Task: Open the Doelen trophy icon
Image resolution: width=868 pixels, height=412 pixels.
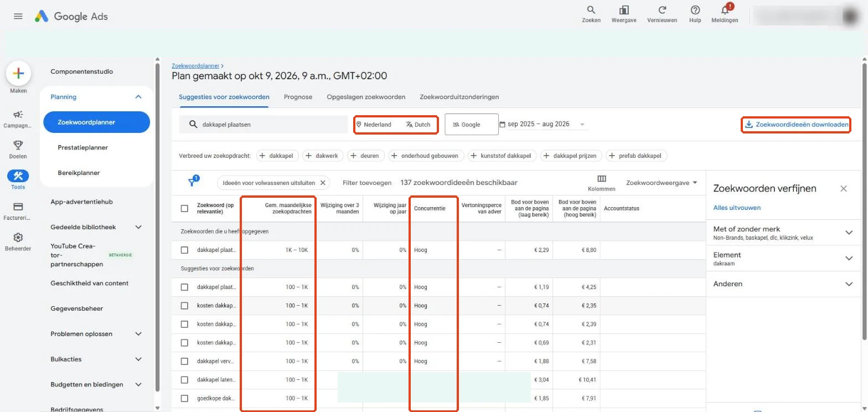Action: point(18,145)
